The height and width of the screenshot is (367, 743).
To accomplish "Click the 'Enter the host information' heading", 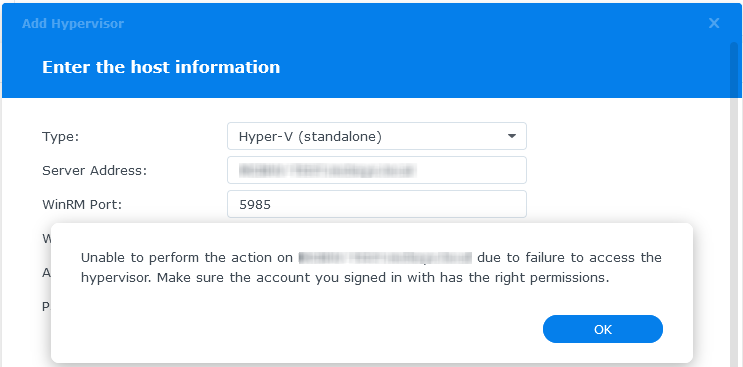I will point(161,67).
